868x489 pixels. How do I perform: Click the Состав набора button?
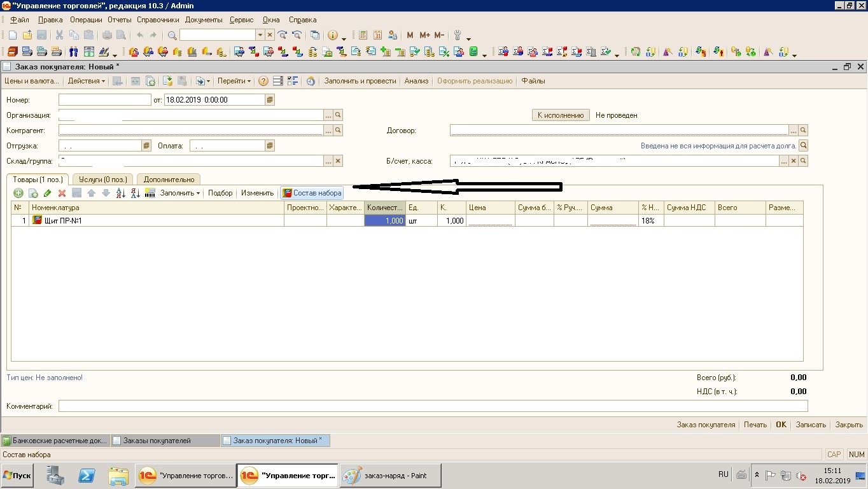coord(312,193)
